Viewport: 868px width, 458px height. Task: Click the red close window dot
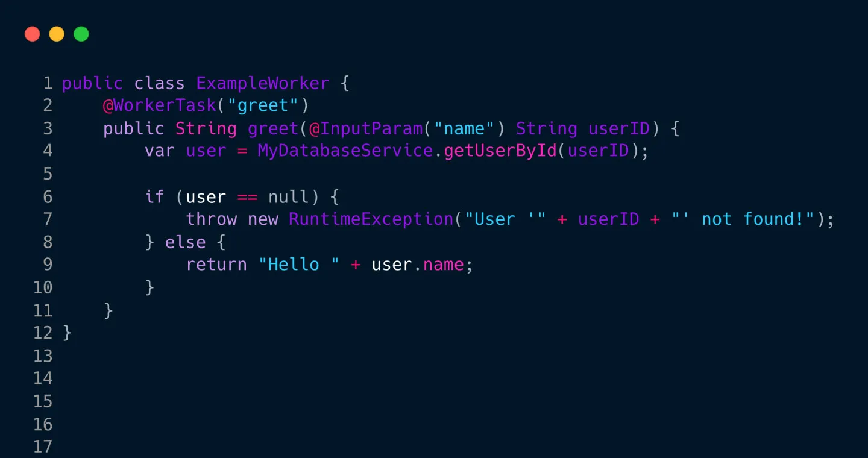pos(33,34)
